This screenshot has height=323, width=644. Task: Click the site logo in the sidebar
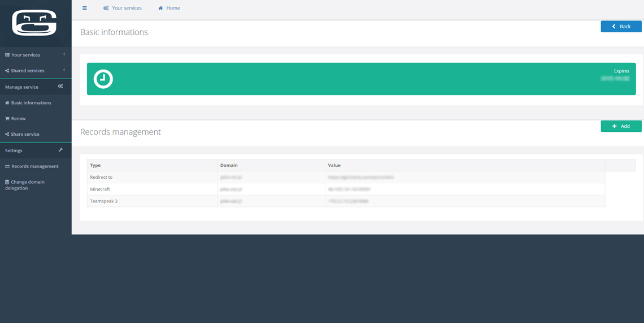point(34,23)
